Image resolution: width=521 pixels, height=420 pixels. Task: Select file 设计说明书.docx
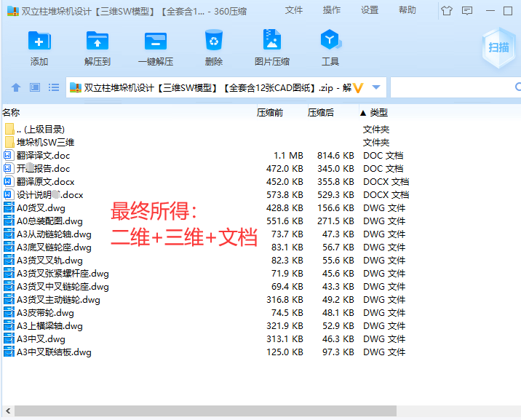[49, 195]
